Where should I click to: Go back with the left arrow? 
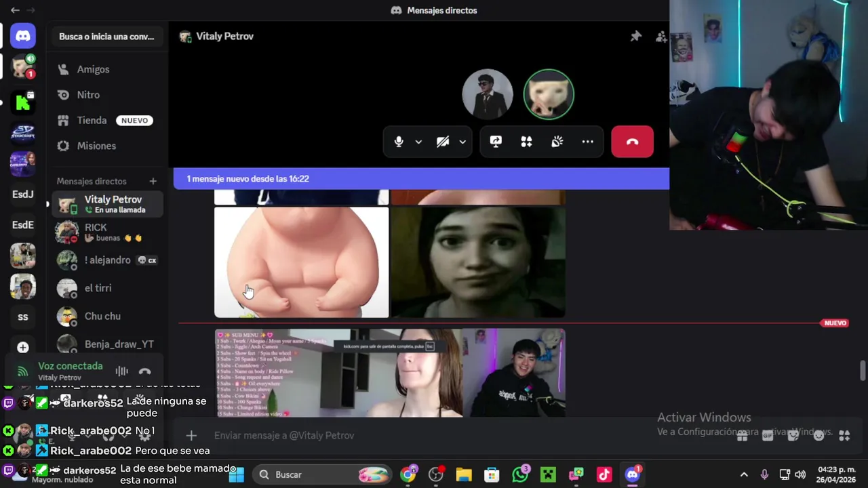click(x=15, y=10)
